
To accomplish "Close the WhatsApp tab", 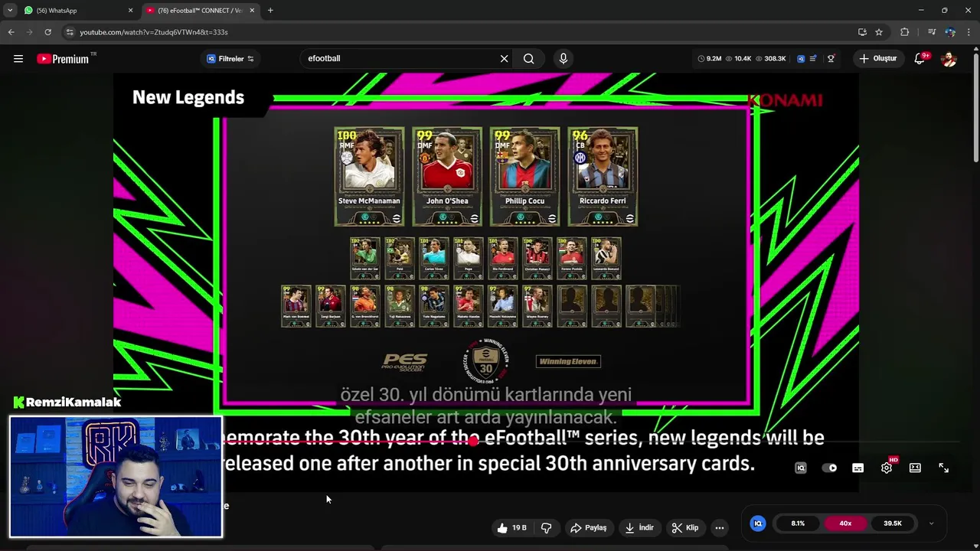I will (x=130, y=11).
